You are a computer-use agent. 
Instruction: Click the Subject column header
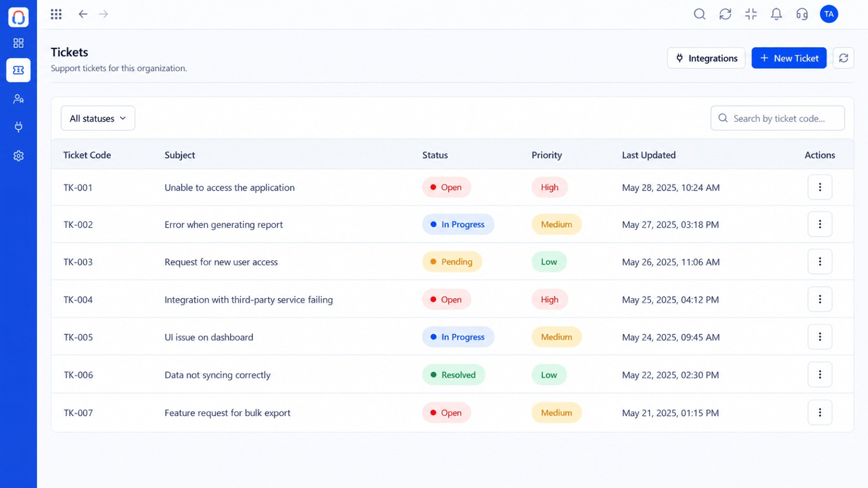point(180,155)
